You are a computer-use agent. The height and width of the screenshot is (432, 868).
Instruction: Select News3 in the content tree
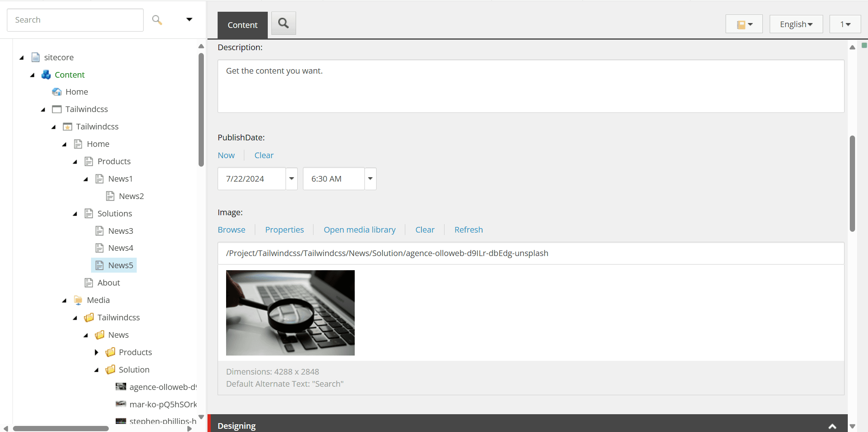(x=121, y=231)
